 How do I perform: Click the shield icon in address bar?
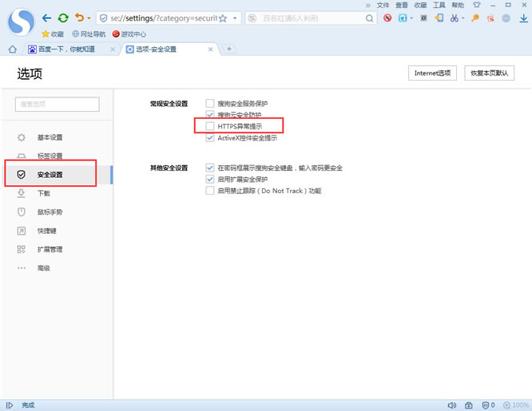[104, 18]
